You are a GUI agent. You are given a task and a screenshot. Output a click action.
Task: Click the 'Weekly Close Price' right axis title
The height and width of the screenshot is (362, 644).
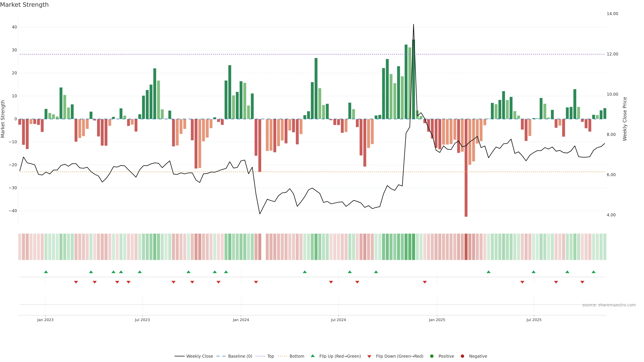coord(625,119)
